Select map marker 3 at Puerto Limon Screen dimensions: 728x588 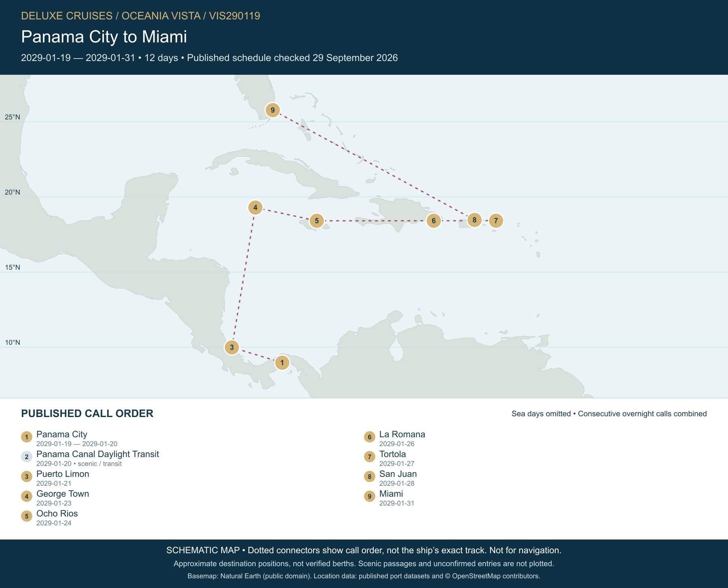(232, 347)
